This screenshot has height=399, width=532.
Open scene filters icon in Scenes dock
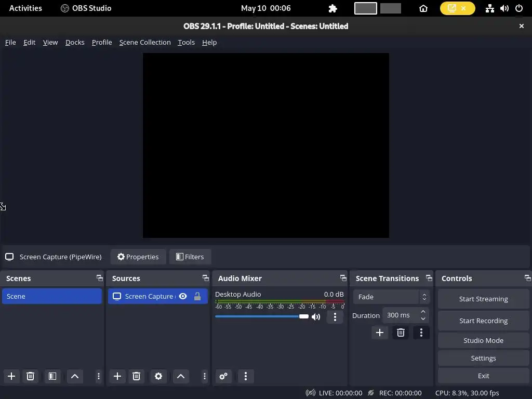coord(52,376)
